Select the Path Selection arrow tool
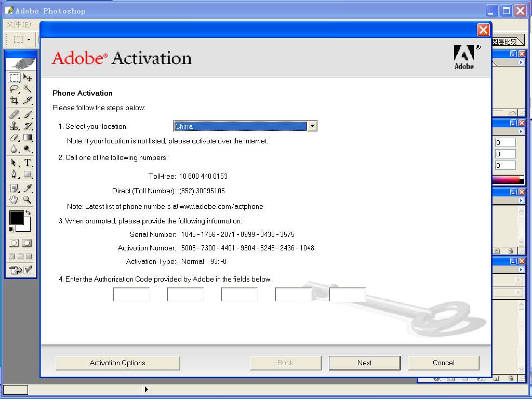532x399 pixels. click(14, 163)
